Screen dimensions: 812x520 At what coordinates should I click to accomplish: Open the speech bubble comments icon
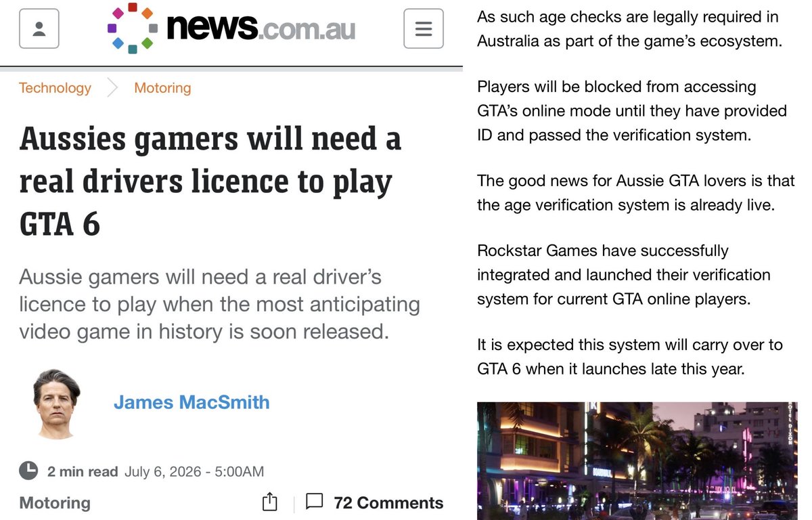point(314,502)
